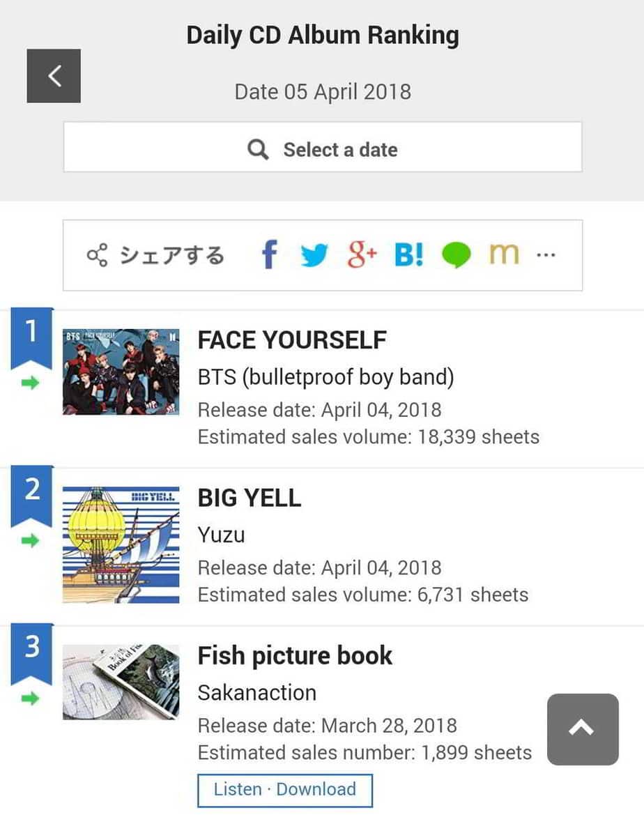The height and width of the screenshot is (824, 644).
Task: Click the share symbol beside シェアする
Action: pyautogui.click(x=97, y=255)
